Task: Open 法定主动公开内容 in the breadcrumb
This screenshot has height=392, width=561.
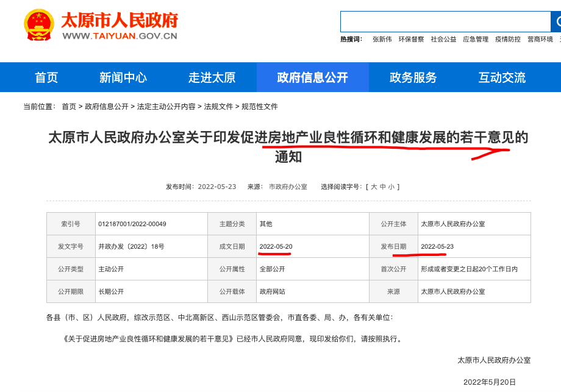Action: tap(166, 107)
